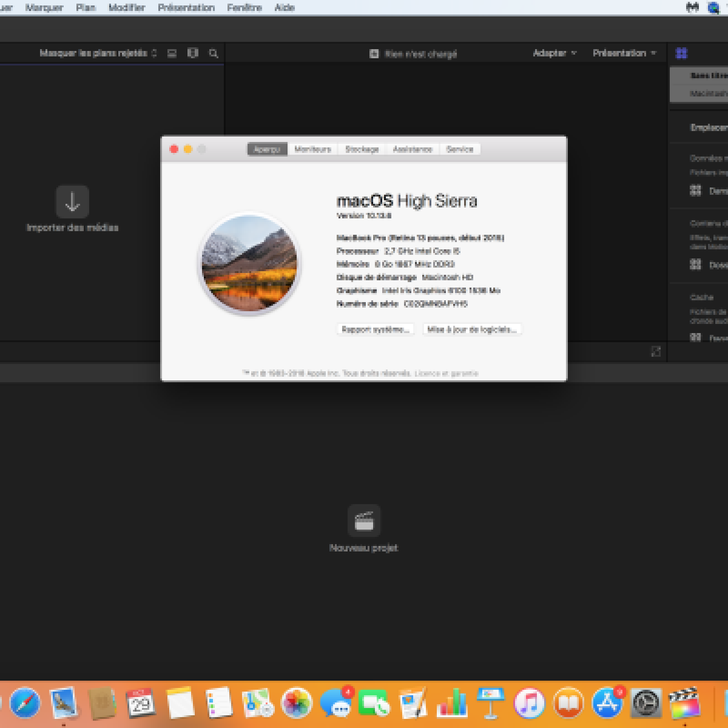Open the Licence et garantie link
This screenshot has width=728, height=728.
coord(446,374)
